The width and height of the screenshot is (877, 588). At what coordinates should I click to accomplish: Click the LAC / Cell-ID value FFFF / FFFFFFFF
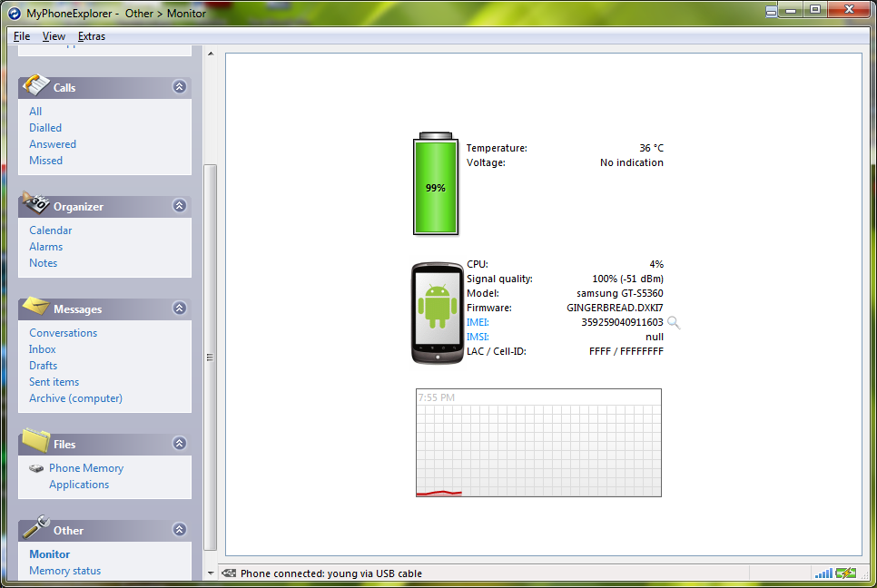click(626, 351)
